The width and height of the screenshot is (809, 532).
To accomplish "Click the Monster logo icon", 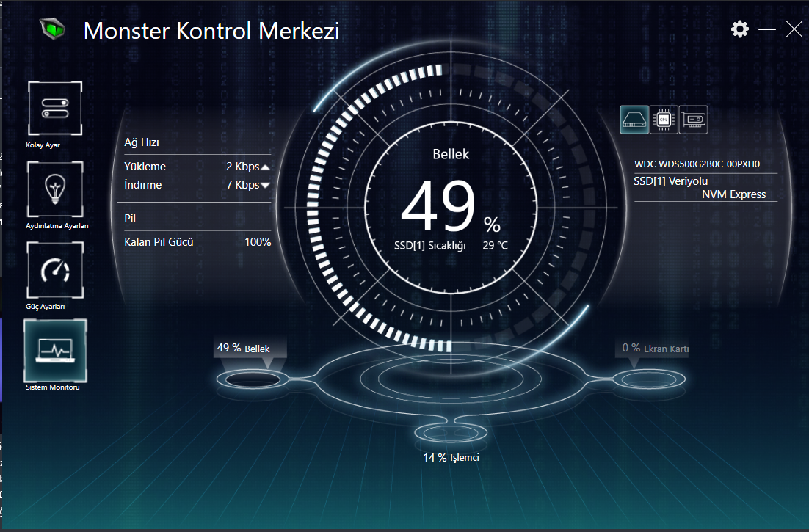I will pos(53,29).
